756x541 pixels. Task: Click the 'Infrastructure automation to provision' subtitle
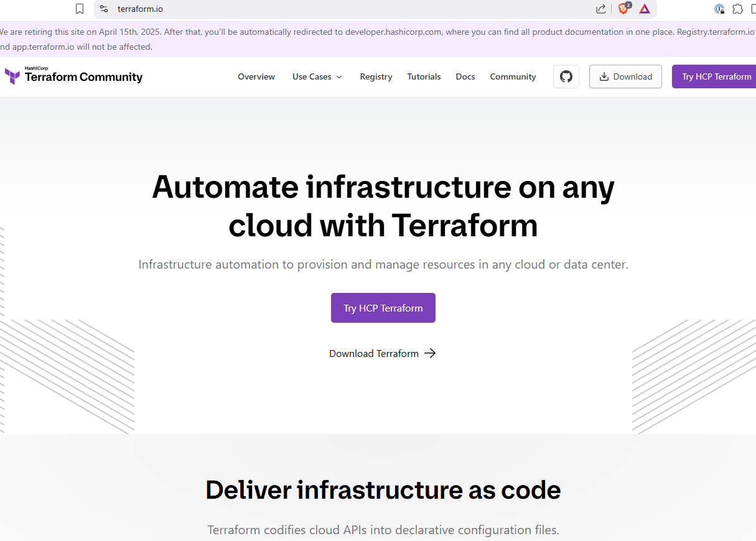383,264
